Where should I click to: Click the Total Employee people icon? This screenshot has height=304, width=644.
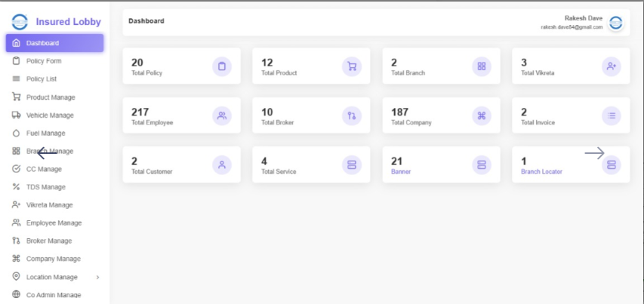tap(222, 115)
